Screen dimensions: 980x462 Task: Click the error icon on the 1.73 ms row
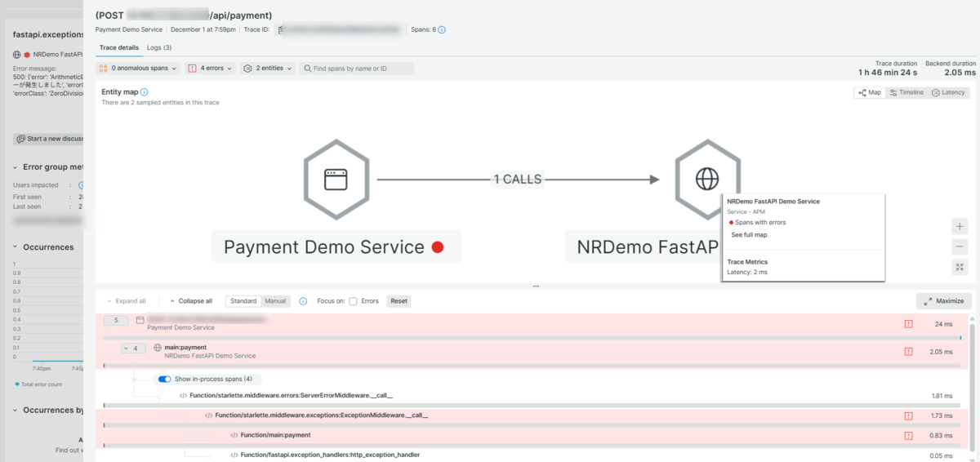[908, 415]
